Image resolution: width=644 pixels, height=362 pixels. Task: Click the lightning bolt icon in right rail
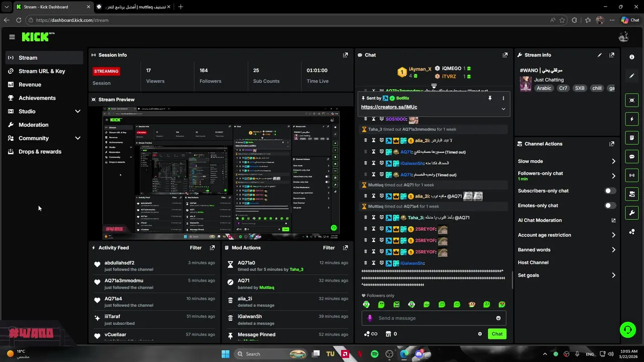[x=632, y=119]
